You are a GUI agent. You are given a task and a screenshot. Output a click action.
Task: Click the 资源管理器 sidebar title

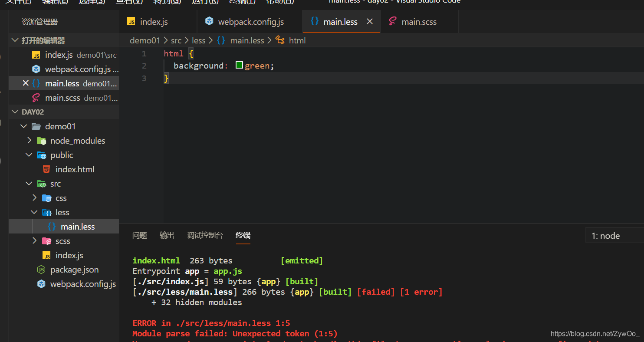click(x=39, y=22)
